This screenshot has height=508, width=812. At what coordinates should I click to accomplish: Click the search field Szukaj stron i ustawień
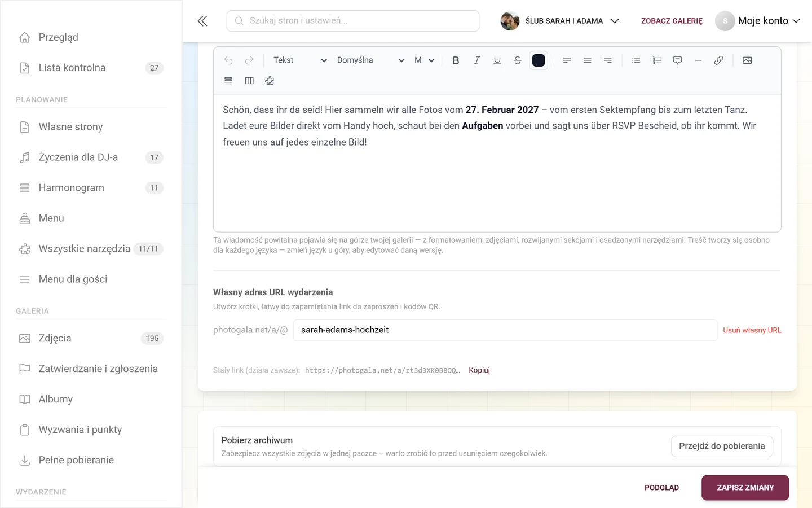pyautogui.click(x=353, y=21)
